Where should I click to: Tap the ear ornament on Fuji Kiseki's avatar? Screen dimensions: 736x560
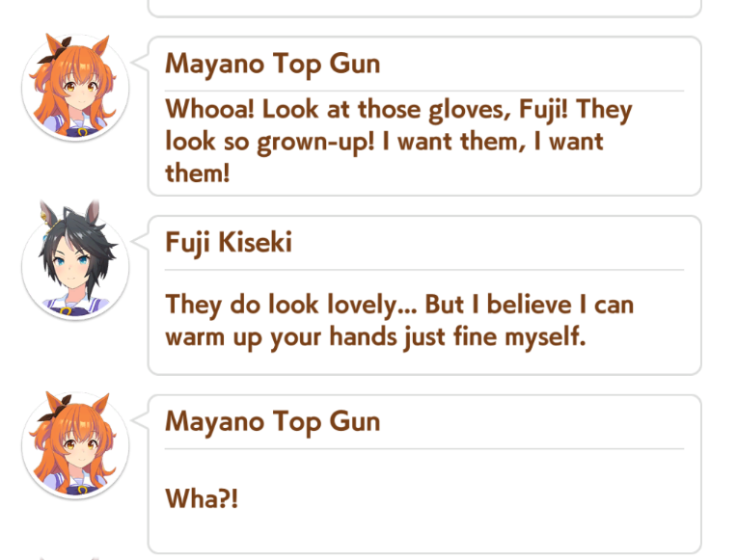[x=47, y=219]
